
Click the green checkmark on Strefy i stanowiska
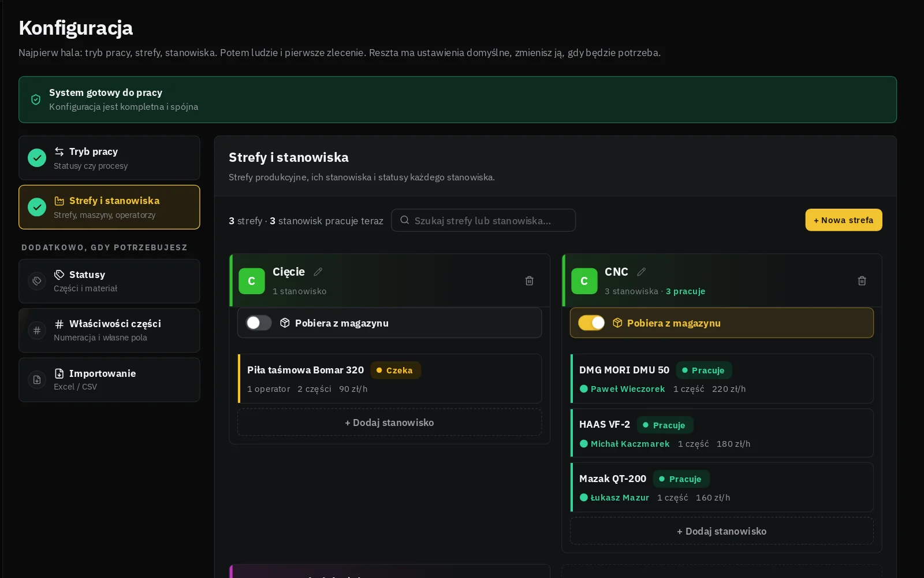pyautogui.click(x=37, y=207)
